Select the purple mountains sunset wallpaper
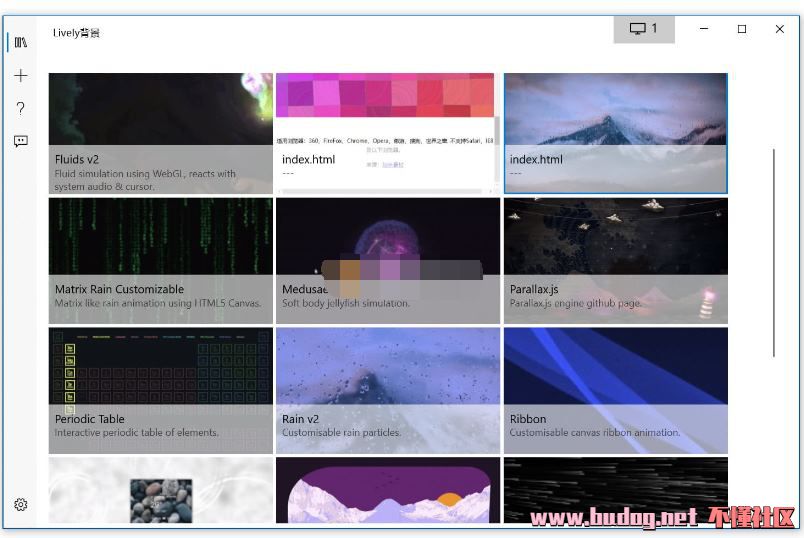The height and width of the screenshot is (538, 804). click(x=387, y=492)
